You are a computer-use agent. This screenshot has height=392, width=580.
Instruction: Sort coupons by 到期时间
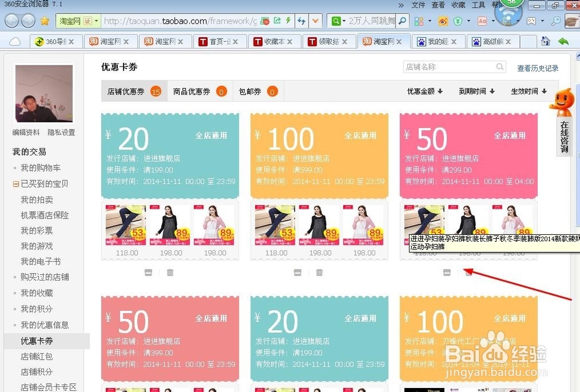476,92
